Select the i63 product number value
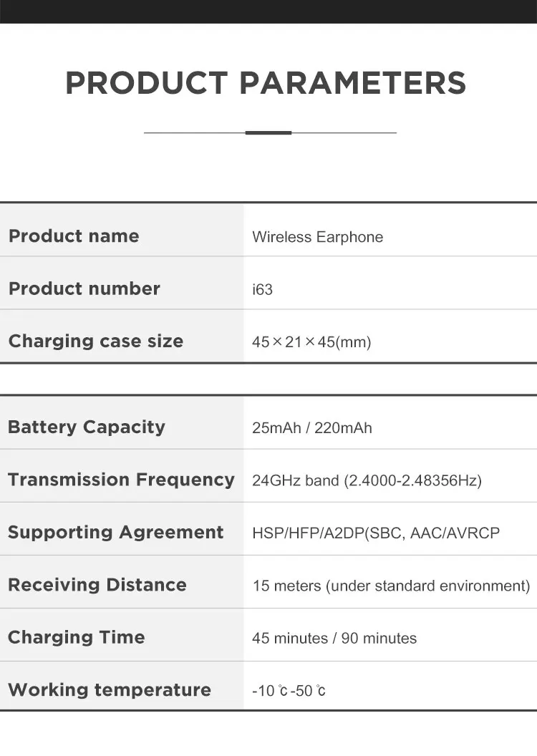The width and height of the screenshot is (537, 756). pos(262,290)
